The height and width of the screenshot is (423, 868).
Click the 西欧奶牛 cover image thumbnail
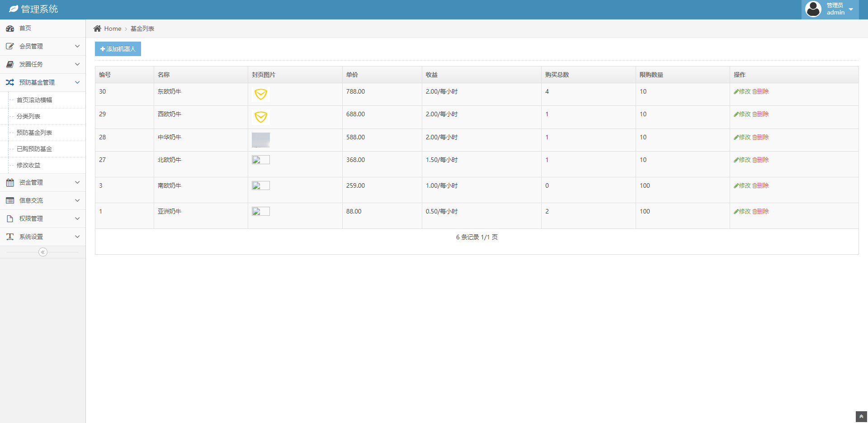[261, 117]
